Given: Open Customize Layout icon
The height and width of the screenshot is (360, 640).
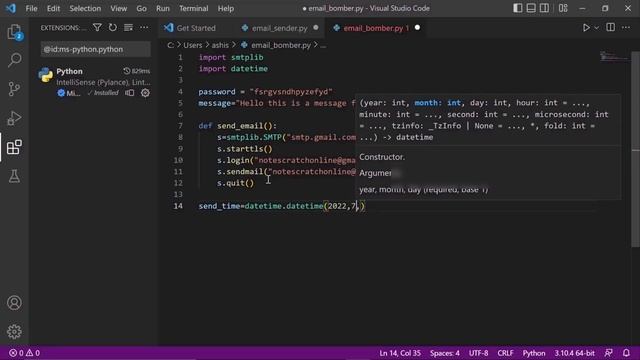Looking at the screenshot, I should point(563,8).
